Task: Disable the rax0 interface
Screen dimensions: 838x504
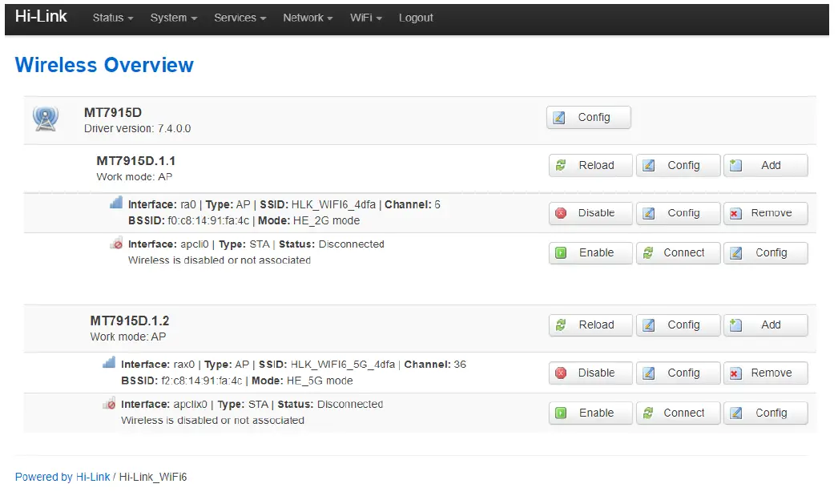Action: [590, 373]
